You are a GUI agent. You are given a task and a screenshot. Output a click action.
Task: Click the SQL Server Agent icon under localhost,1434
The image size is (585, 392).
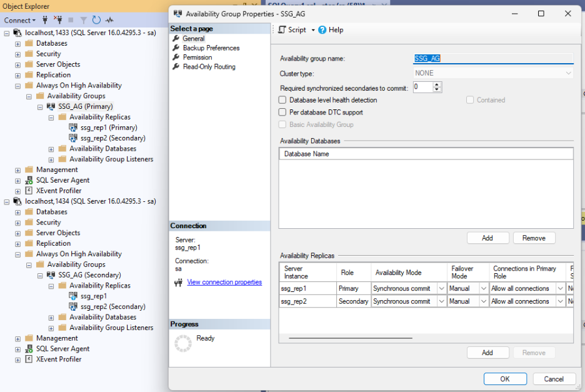point(29,349)
